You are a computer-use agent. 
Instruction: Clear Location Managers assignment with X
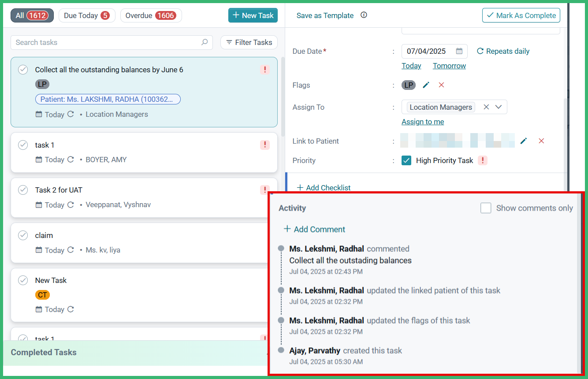coord(486,107)
